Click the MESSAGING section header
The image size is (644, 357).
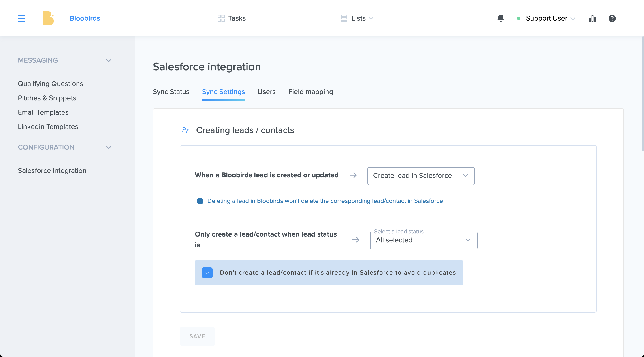pos(38,60)
